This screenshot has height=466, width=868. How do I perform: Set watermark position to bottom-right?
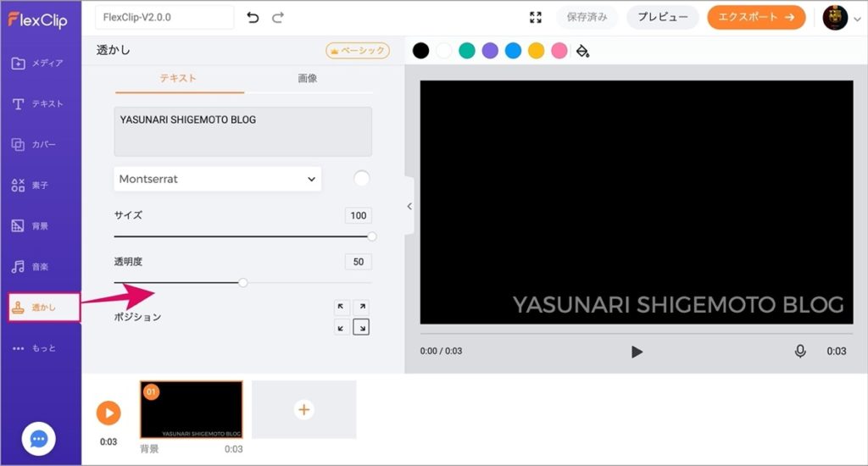tap(361, 327)
